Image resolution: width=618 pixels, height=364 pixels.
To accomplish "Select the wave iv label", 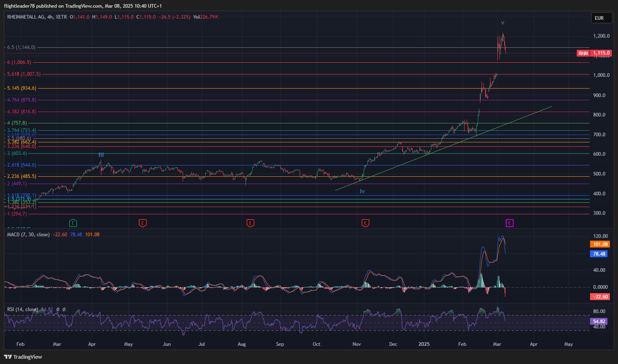I will coord(362,191).
